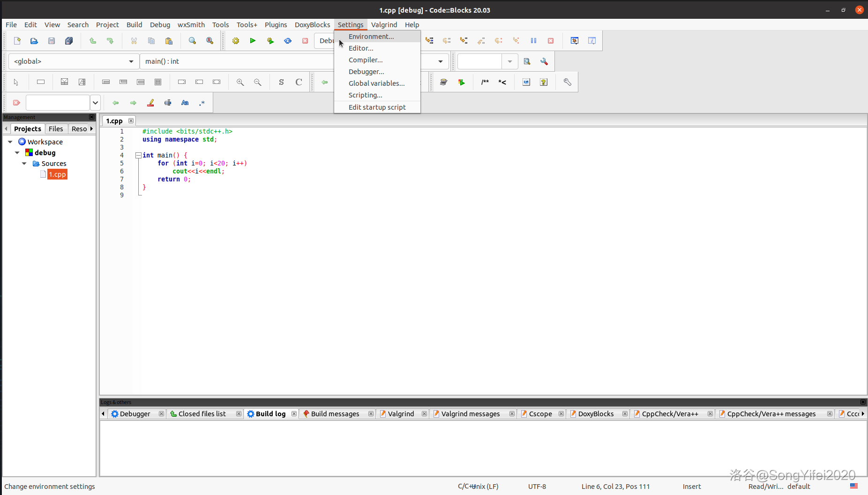868x495 pixels.
Task: Toggle the match case 'Aa' option
Action: [x=185, y=103]
